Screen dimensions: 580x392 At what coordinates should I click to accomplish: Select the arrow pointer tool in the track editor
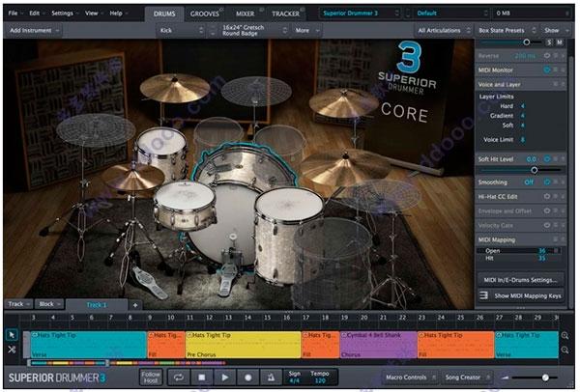[x=12, y=335]
